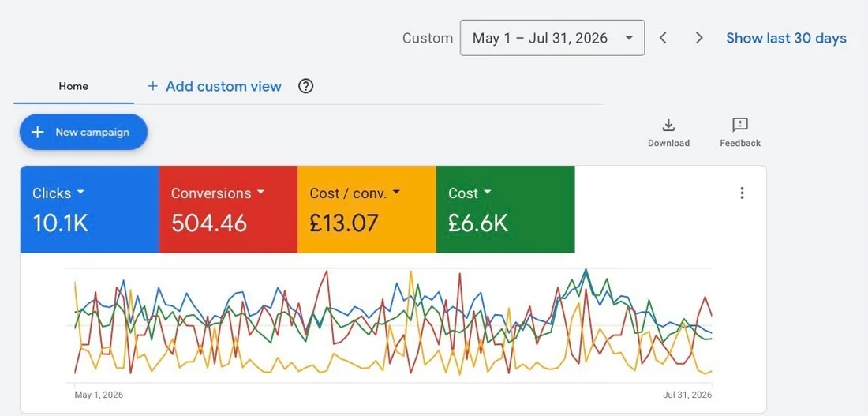Go to next date period arrow
The image size is (868, 416).
[x=699, y=38]
